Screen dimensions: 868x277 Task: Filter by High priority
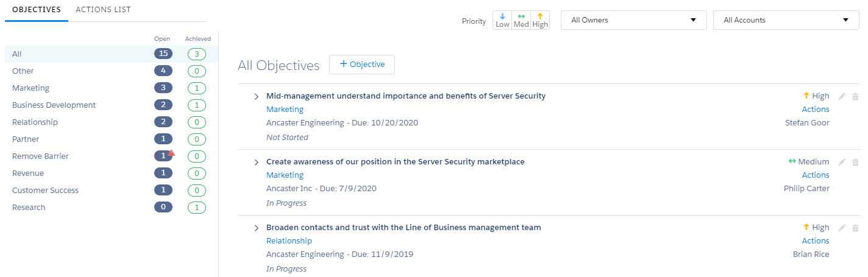tap(540, 20)
